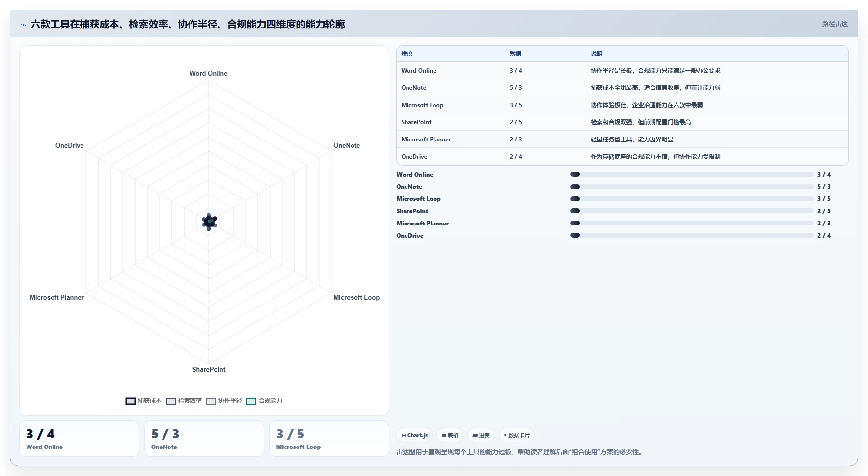This screenshot has width=868, height=476.
Task: Toggle the 协作半径 legend swatch
Action: point(211,401)
